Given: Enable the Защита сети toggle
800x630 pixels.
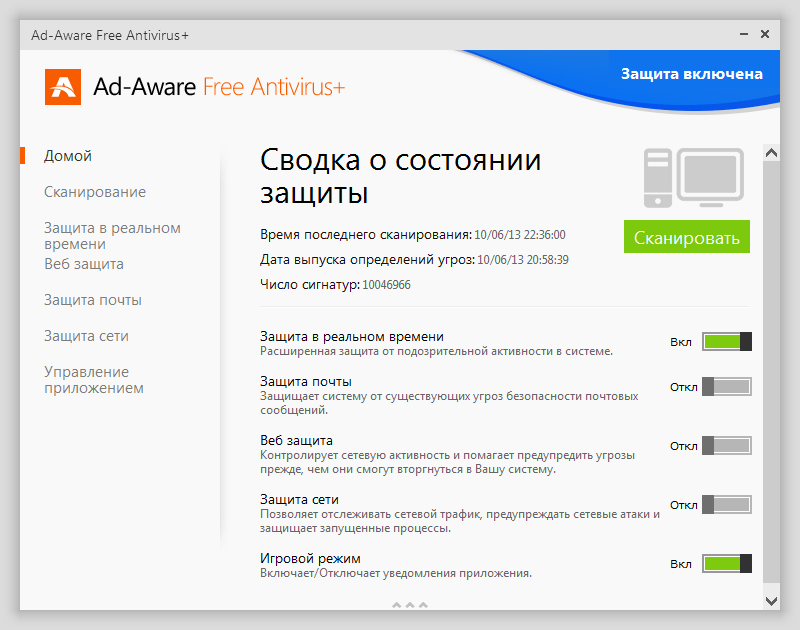Looking at the screenshot, I should 727,505.
